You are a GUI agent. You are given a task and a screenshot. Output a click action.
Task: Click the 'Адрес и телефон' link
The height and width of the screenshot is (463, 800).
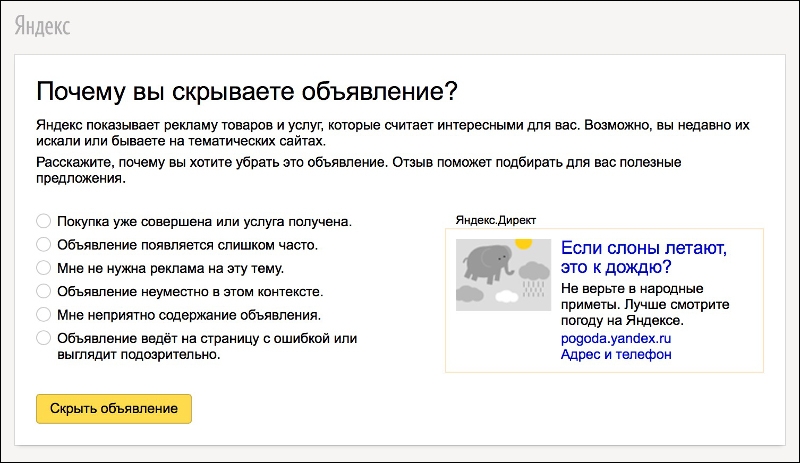[x=616, y=354]
